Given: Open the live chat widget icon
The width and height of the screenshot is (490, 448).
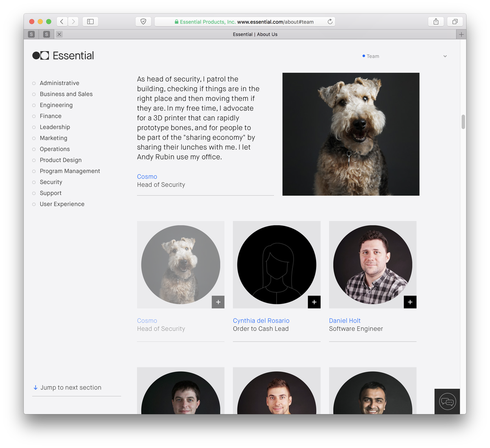Looking at the screenshot, I should 447,401.
